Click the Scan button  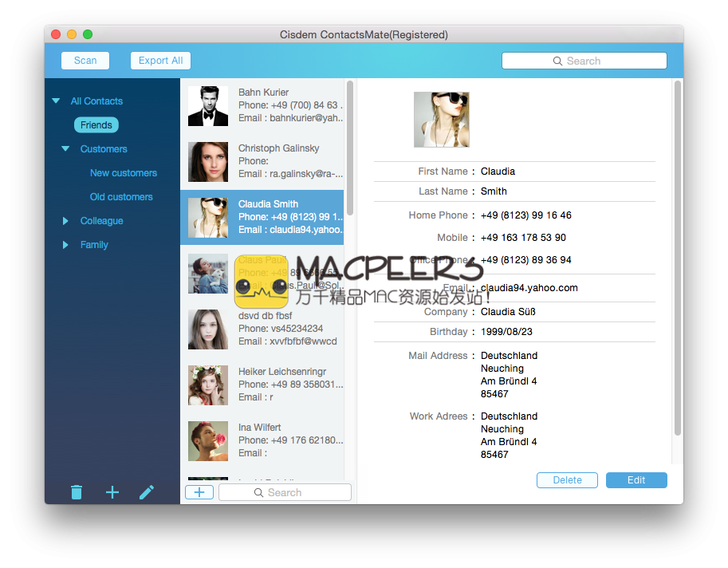tap(85, 61)
